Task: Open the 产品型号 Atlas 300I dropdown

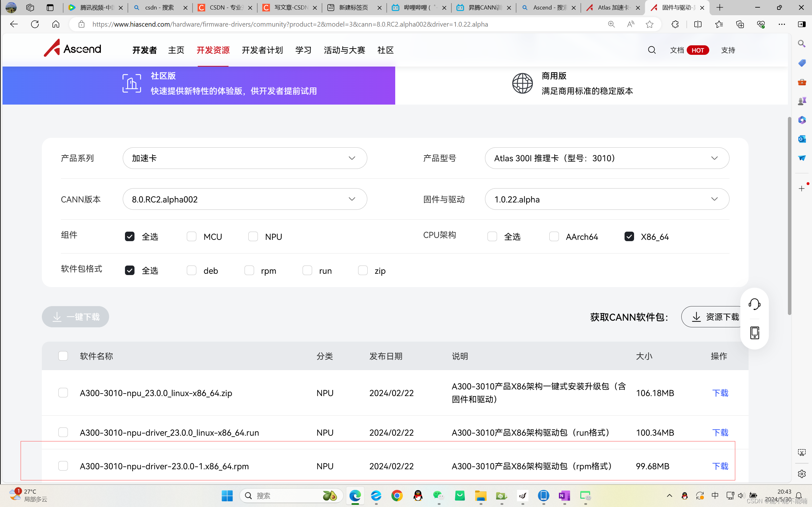Action: click(607, 158)
